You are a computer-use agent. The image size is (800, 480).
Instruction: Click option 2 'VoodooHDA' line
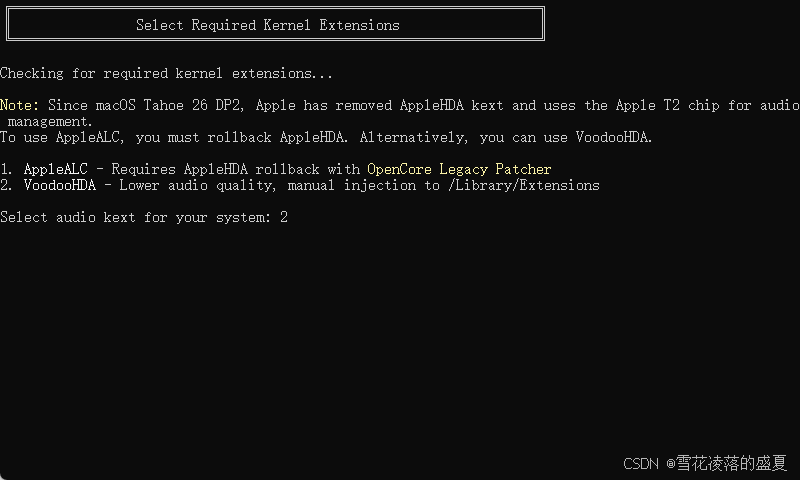pyautogui.click(x=299, y=185)
